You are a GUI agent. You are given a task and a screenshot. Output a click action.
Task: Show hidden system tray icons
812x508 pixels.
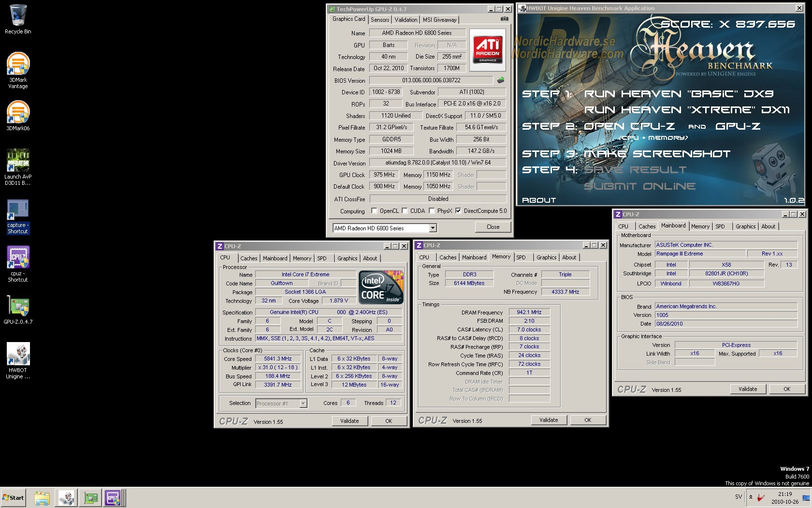click(751, 497)
